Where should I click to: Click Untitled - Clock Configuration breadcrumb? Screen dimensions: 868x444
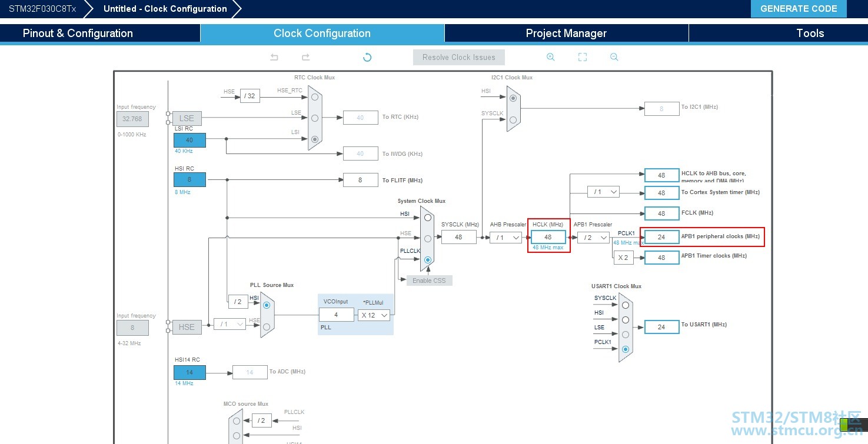point(165,9)
